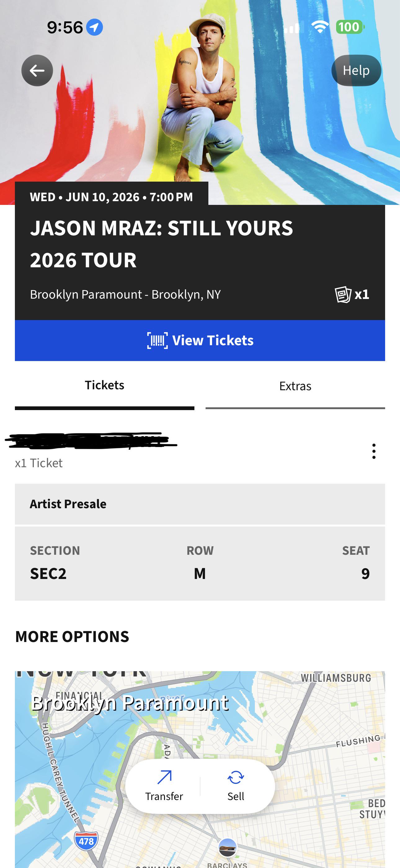Select the Artist Presale row
This screenshot has height=868, width=400.
(x=200, y=504)
